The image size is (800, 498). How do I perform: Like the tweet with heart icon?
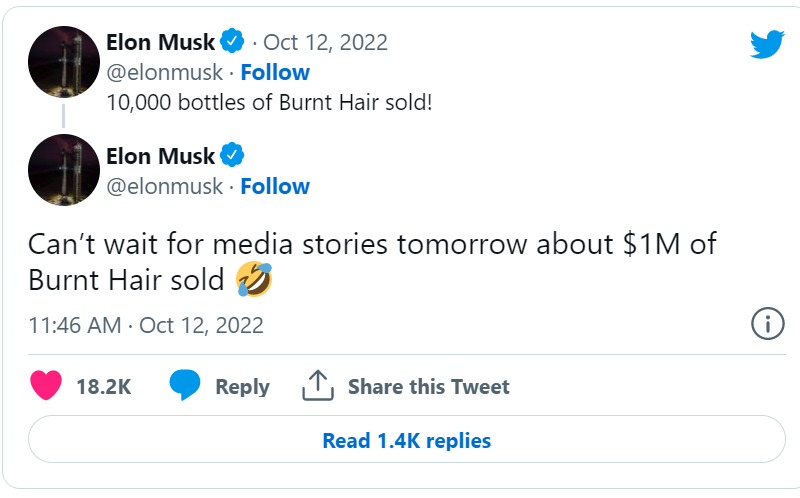(x=48, y=386)
